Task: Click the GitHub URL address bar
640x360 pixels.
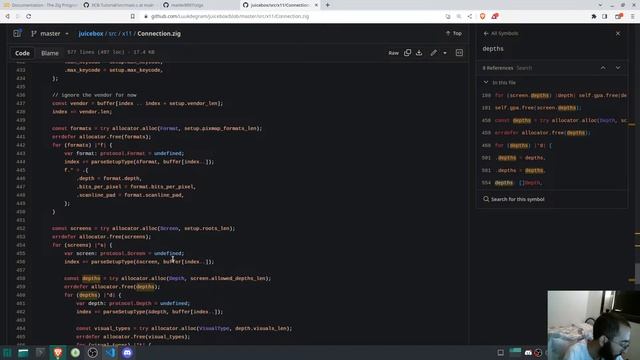Action: (230, 16)
